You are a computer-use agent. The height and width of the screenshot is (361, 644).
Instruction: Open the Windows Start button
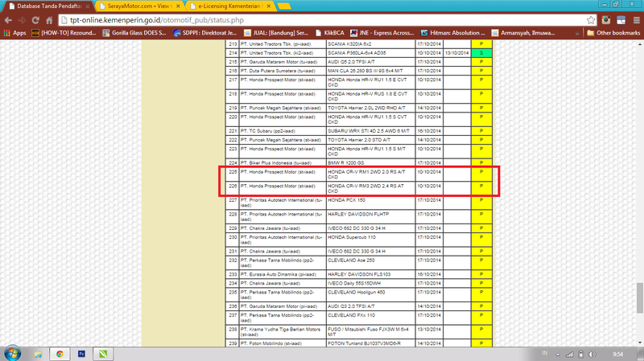coord(12,353)
